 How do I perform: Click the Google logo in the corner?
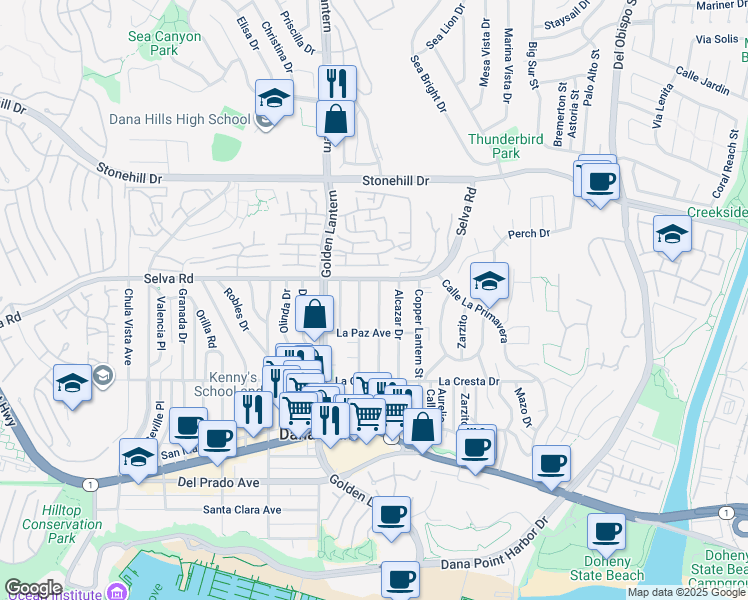click(33, 588)
